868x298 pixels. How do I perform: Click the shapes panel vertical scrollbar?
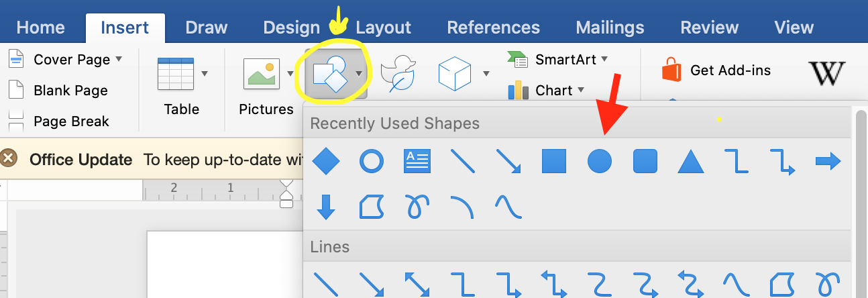click(861, 201)
